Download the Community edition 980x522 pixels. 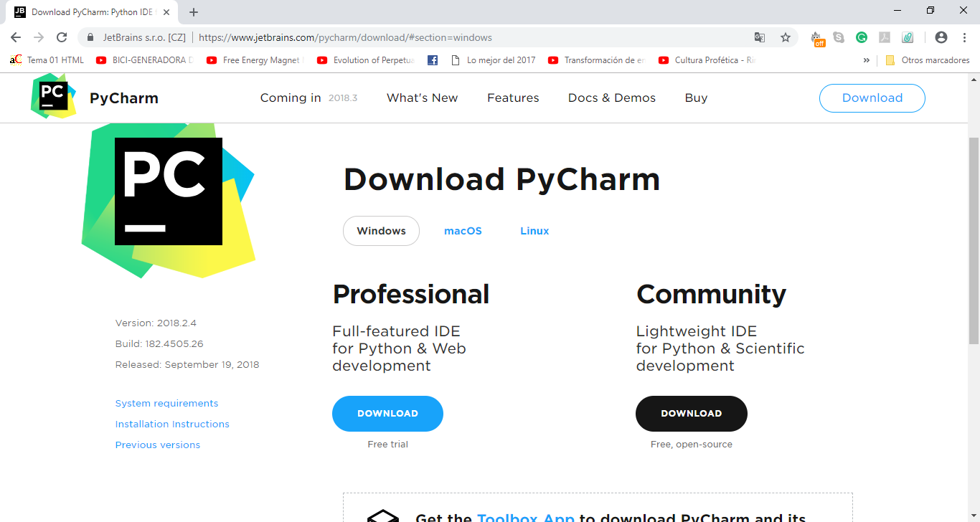[x=691, y=414]
